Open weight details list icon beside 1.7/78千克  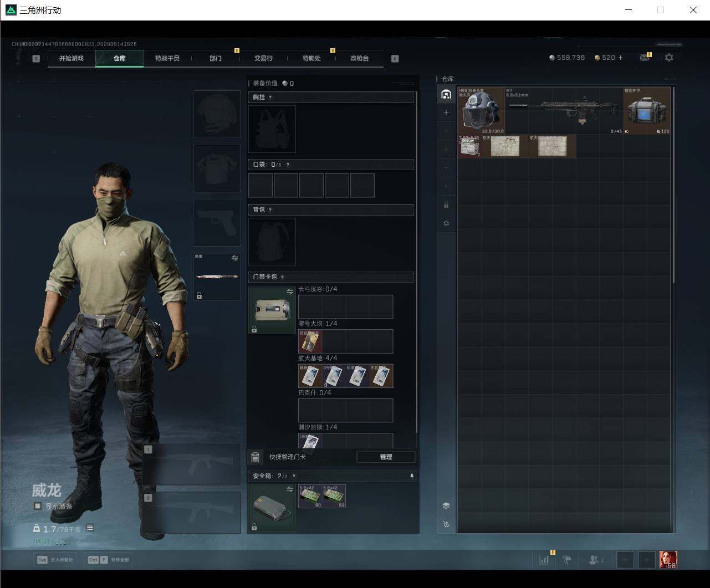point(90,528)
